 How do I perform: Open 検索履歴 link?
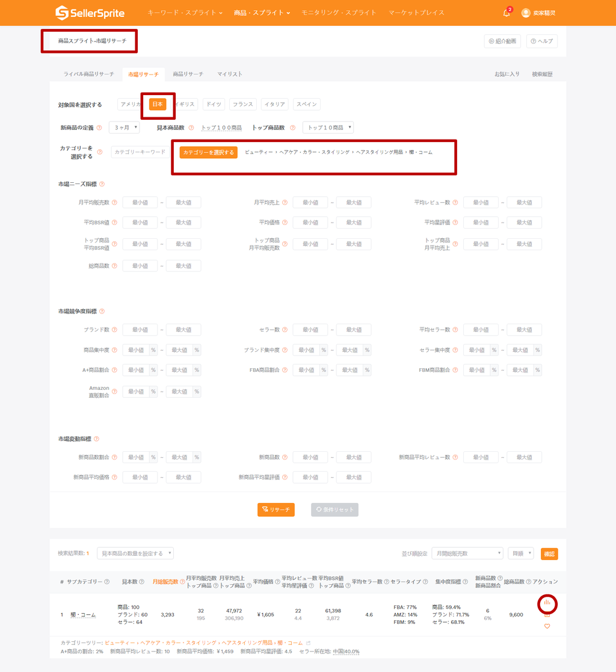pos(542,74)
